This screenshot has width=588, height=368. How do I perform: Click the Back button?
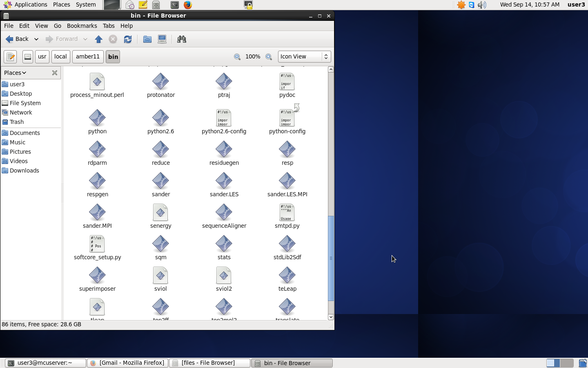[17, 39]
